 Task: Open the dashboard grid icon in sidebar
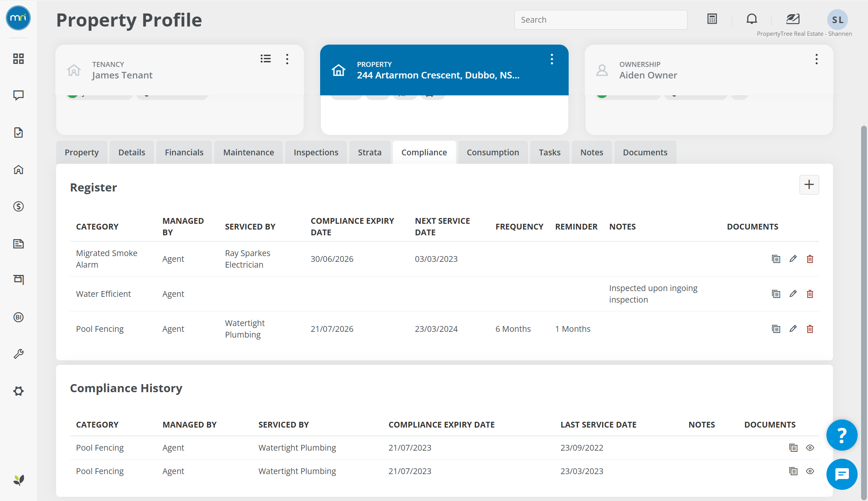[18, 58]
